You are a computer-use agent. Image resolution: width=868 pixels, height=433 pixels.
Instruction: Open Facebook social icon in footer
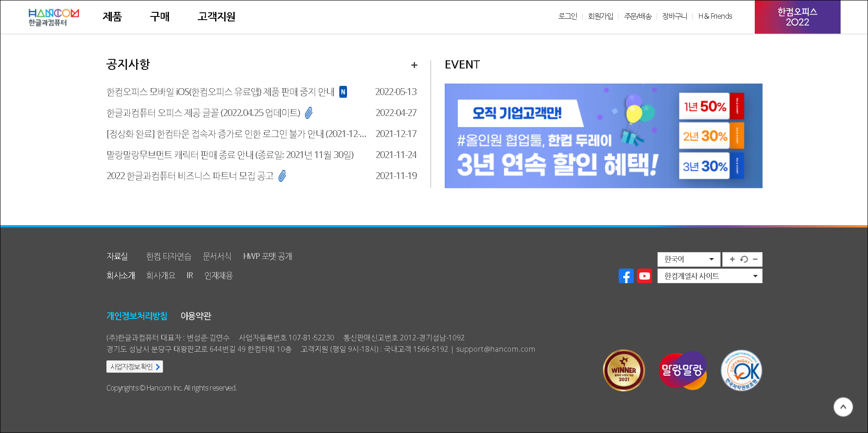(x=626, y=276)
